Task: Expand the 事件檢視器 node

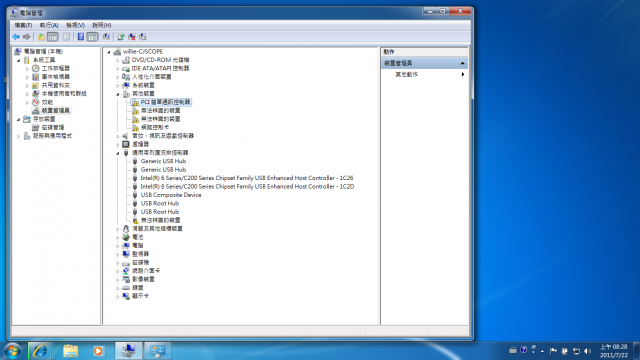Action: pyautogui.click(x=27, y=77)
